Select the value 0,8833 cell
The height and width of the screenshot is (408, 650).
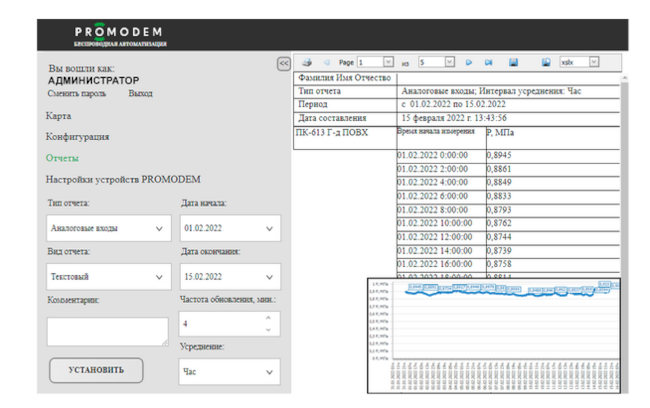pyautogui.click(x=553, y=196)
